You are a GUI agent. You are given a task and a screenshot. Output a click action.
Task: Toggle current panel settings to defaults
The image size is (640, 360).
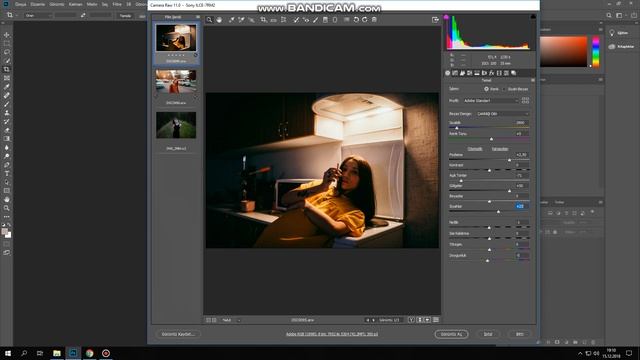pos(436,320)
